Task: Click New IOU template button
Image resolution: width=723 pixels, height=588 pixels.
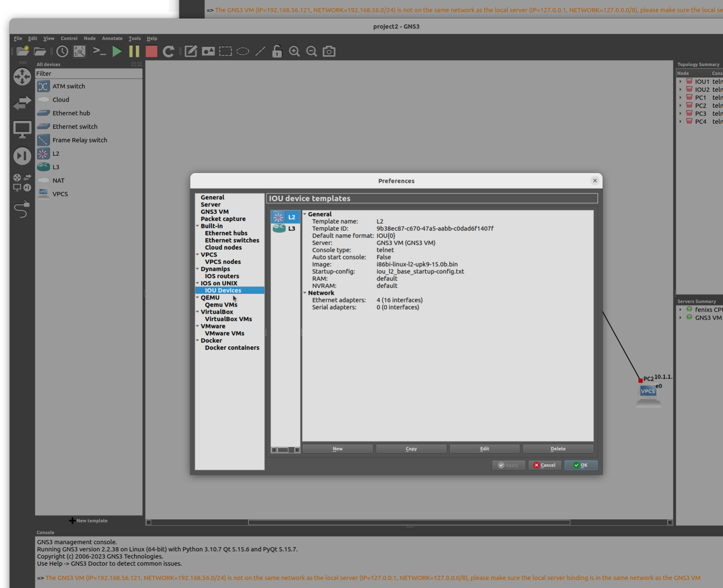Action: pos(337,449)
